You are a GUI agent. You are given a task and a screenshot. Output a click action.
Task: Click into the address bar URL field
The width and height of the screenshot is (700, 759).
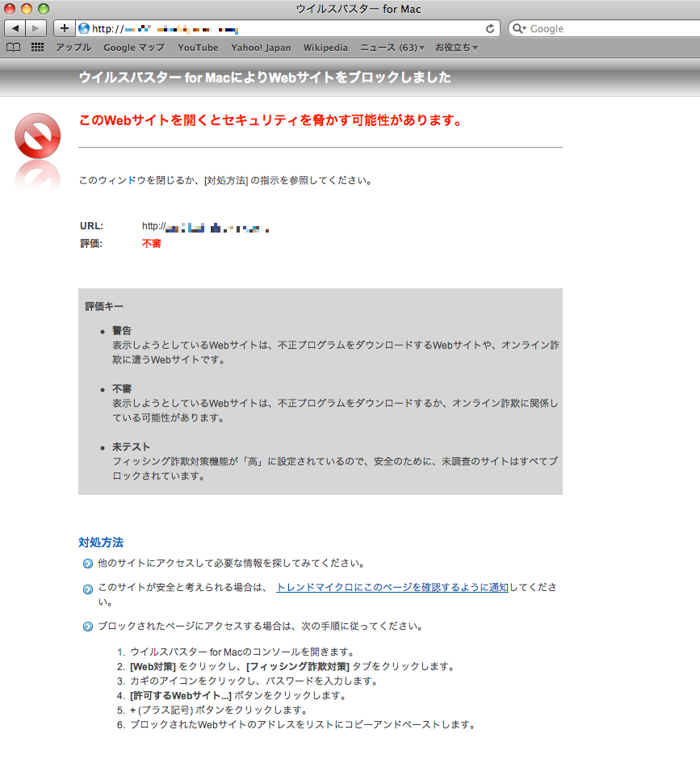click(288, 28)
